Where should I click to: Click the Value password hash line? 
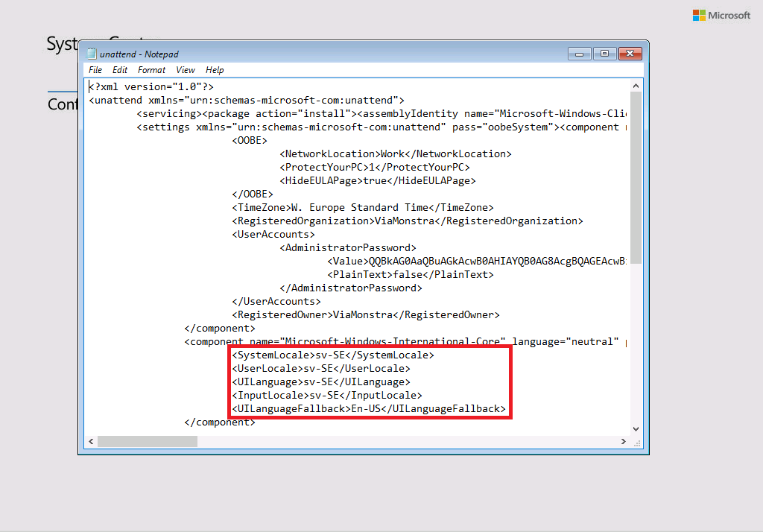click(x=477, y=262)
